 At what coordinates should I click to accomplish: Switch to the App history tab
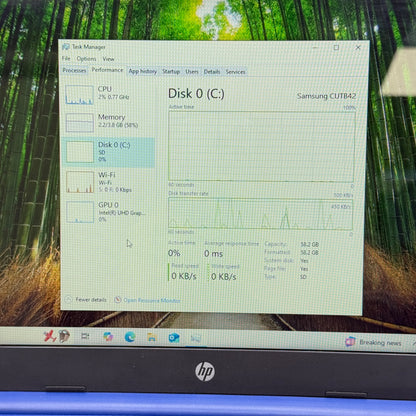coord(143,71)
